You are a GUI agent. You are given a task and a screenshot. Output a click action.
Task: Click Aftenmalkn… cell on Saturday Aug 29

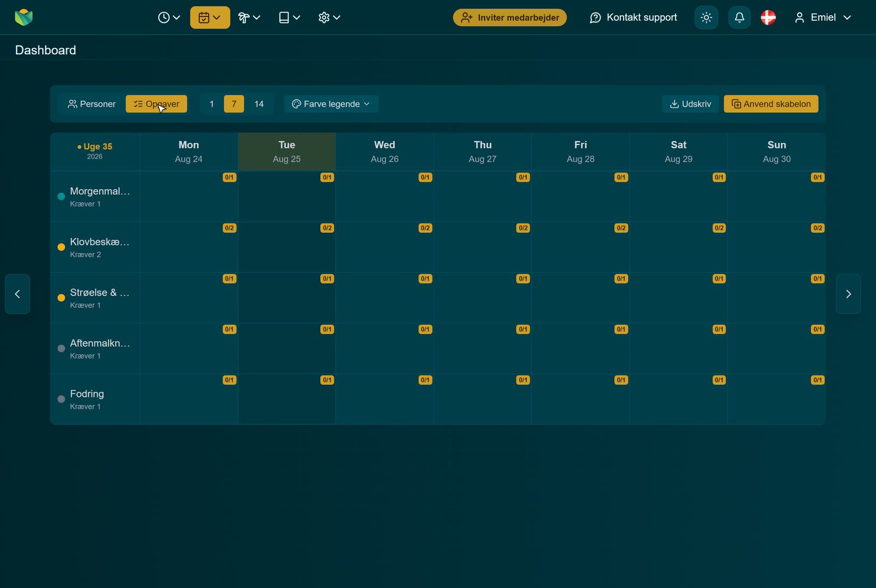[678, 349]
